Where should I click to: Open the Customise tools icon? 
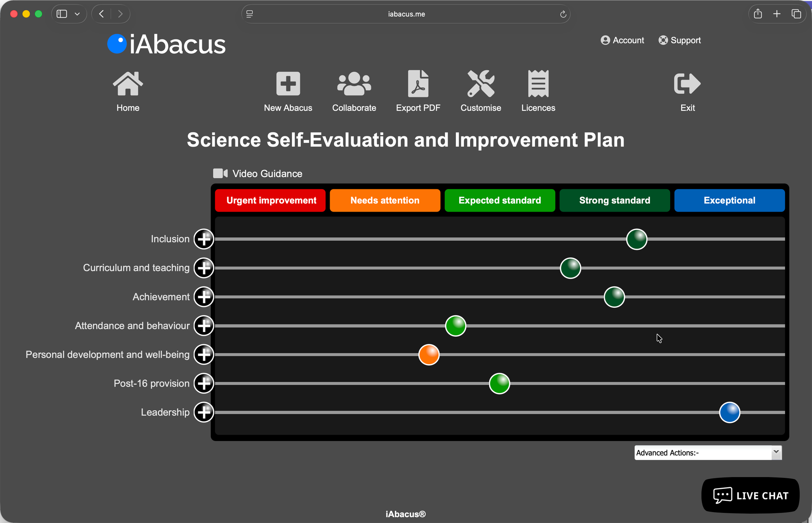click(481, 84)
